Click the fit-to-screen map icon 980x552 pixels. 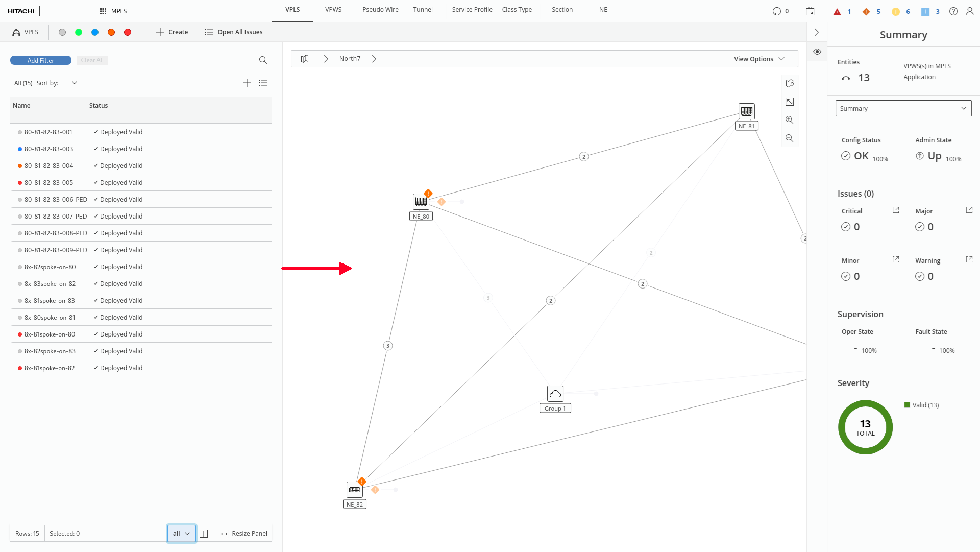[x=789, y=102]
